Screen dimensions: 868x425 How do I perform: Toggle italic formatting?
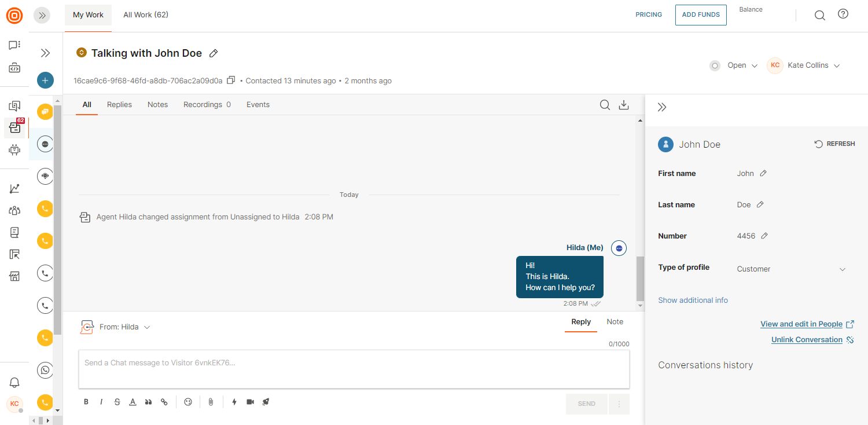pyautogui.click(x=101, y=402)
